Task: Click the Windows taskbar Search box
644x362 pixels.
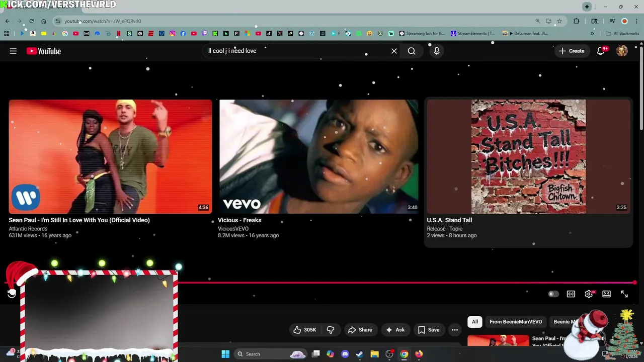Action: coord(271,354)
